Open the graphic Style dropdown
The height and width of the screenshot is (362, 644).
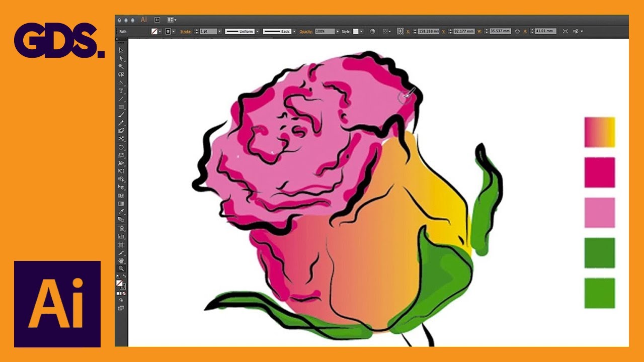pyautogui.click(x=361, y=31)
